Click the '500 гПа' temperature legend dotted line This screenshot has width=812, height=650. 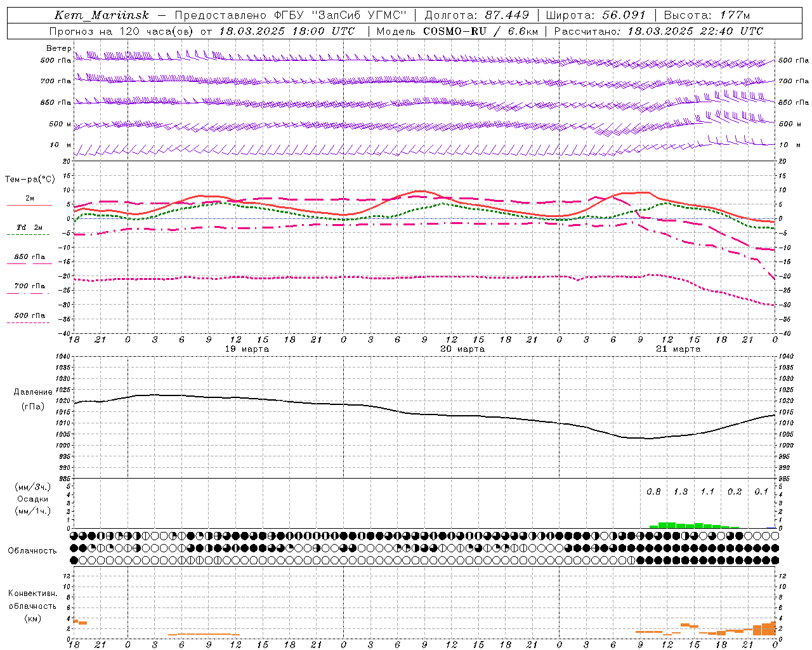[29, 322]
